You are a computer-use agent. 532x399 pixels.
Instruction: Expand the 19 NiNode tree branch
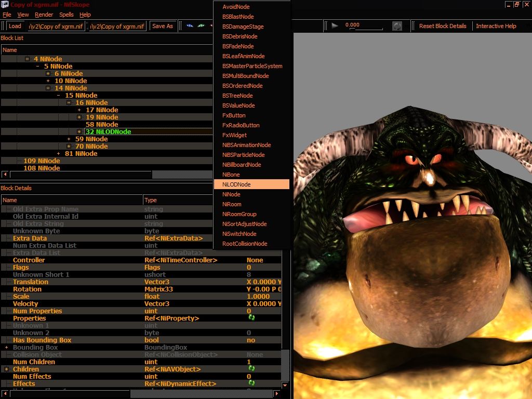pyautogui.click(x=79, y=117)
